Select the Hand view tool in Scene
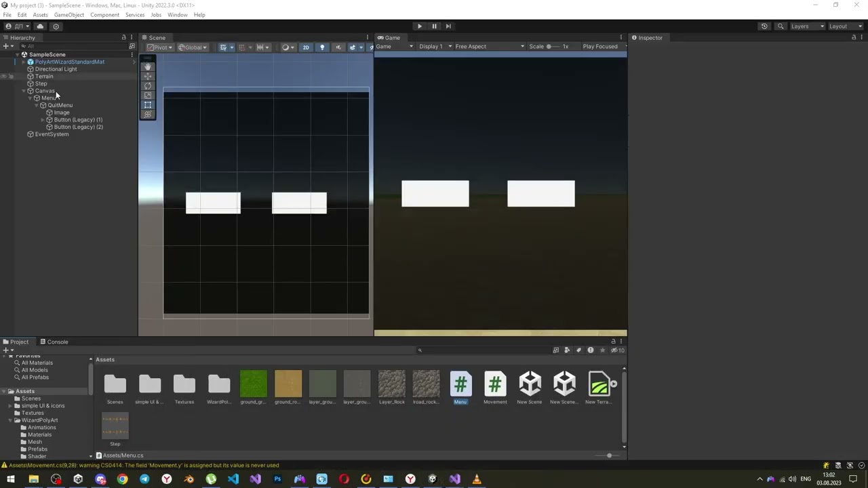Viewport: 868px width, 488px height. click(148, 67)
